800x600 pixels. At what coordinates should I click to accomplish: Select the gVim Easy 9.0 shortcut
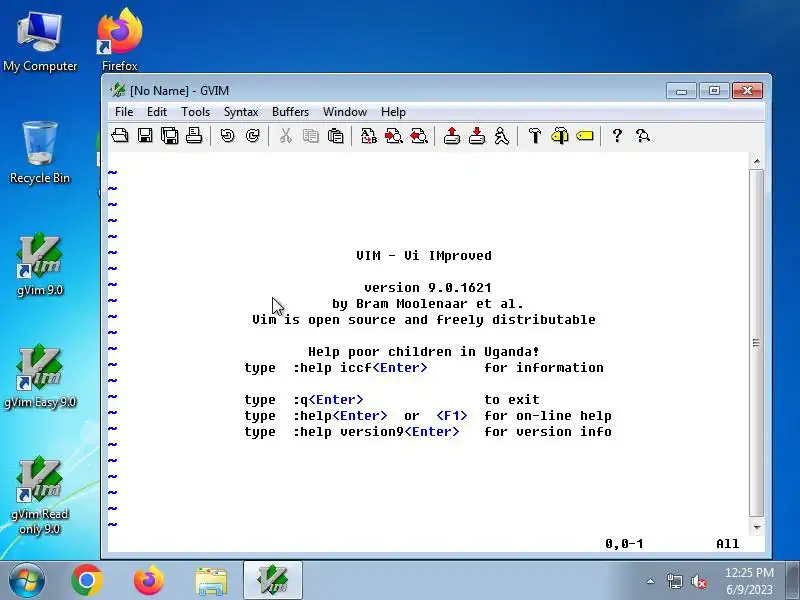[40, 377]
